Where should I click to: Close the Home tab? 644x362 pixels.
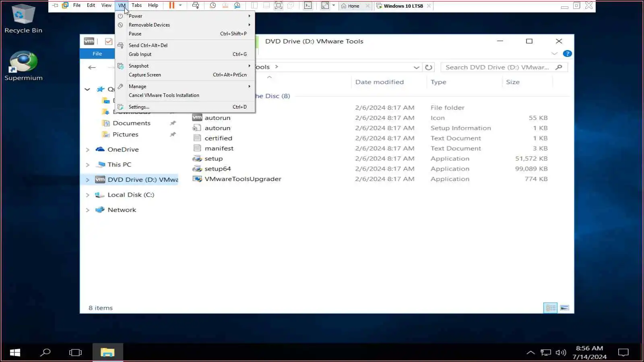(x=367, y=6)
